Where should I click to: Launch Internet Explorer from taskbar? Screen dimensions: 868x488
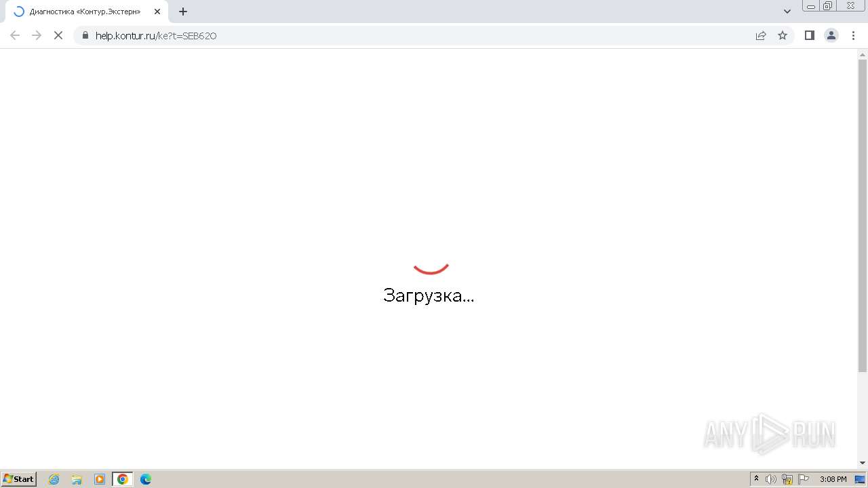(x=54, y=479)
